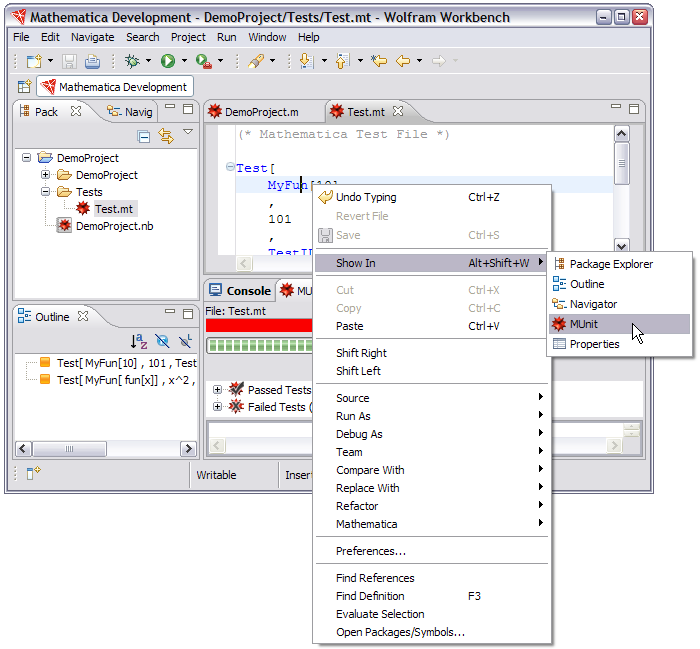Click the External Tools run icon
Screen dimensions: 700x649
204,61
